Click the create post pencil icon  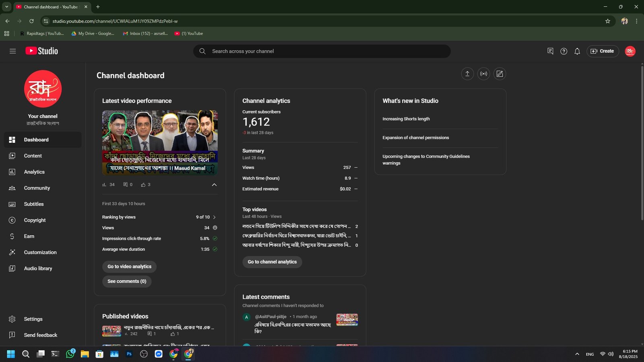coord(500,74)
